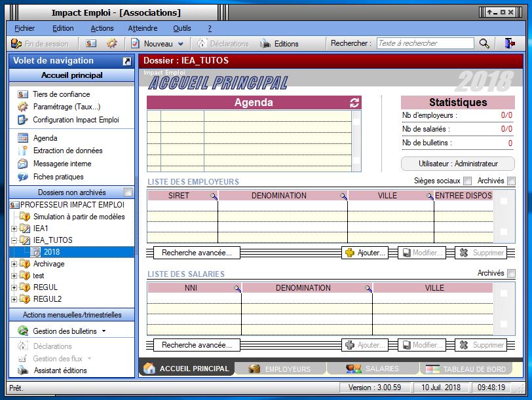Screen dimensions: 532x400
Task: Filter NNI column with magnifier icon
Action: 237,288
